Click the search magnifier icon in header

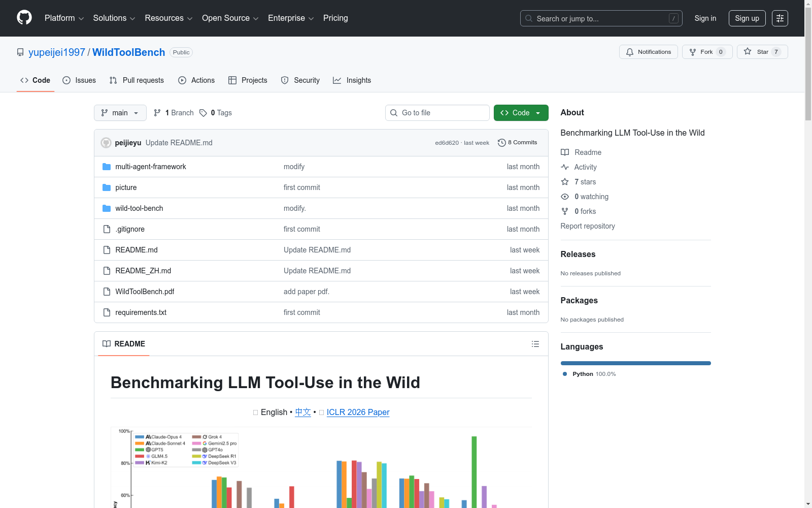529,18
